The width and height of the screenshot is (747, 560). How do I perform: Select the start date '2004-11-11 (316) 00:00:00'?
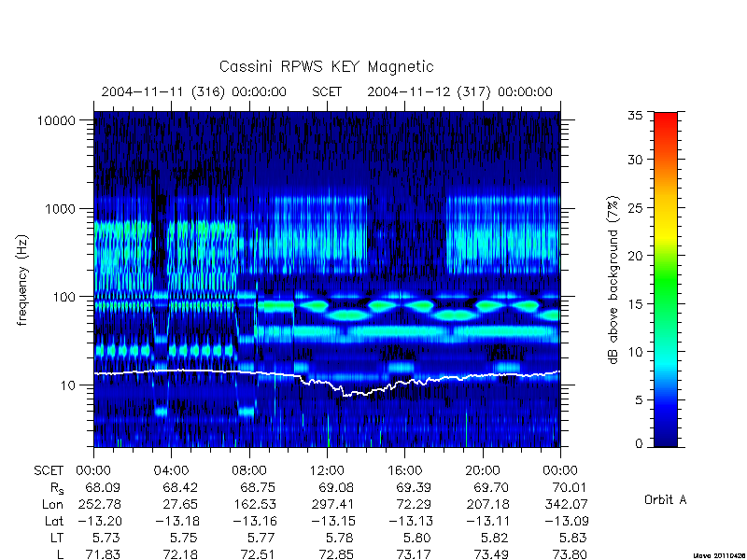click(x=194, y=91)
